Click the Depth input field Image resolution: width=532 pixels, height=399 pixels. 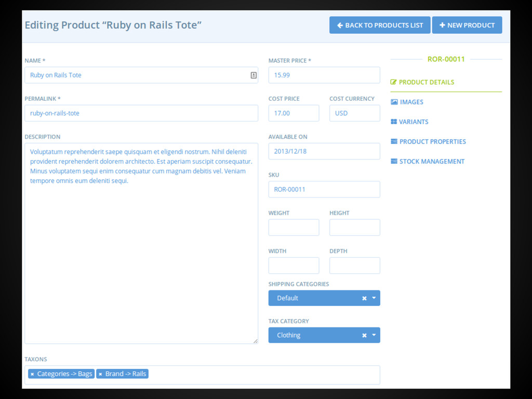[x=354, y=265]
